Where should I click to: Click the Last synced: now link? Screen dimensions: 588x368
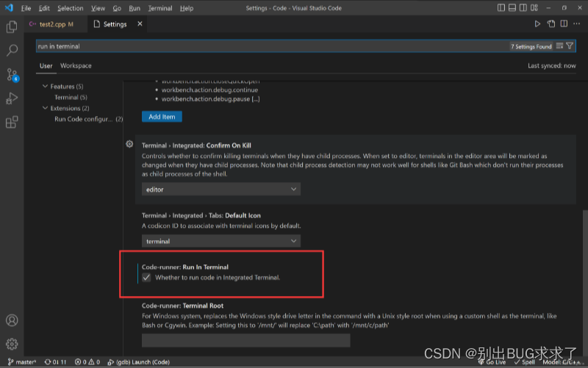coord(552,65)
